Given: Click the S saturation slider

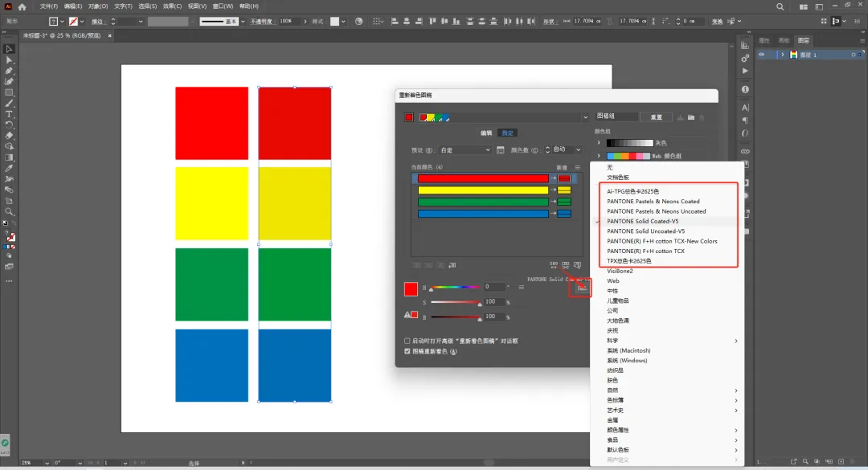Looking at the screenshot, I should [456, 302].
